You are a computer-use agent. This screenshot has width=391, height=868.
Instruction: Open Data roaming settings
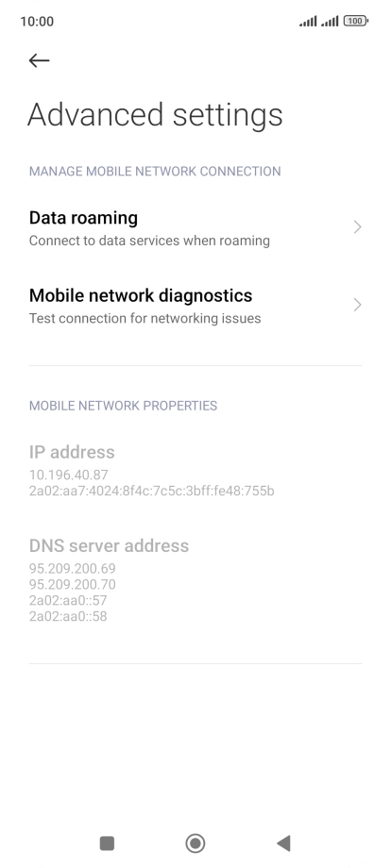[195, 227]
